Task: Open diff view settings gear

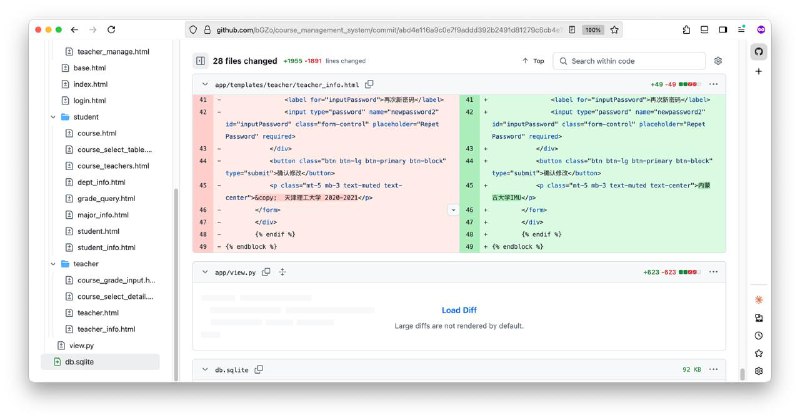Action: click(x=717, y=61)
